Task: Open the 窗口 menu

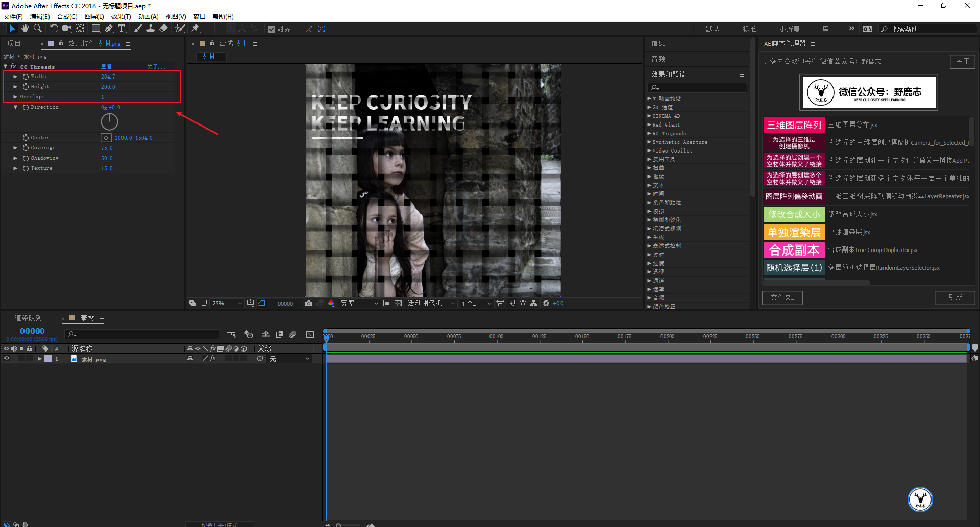Action: click(x=199, y=17)
